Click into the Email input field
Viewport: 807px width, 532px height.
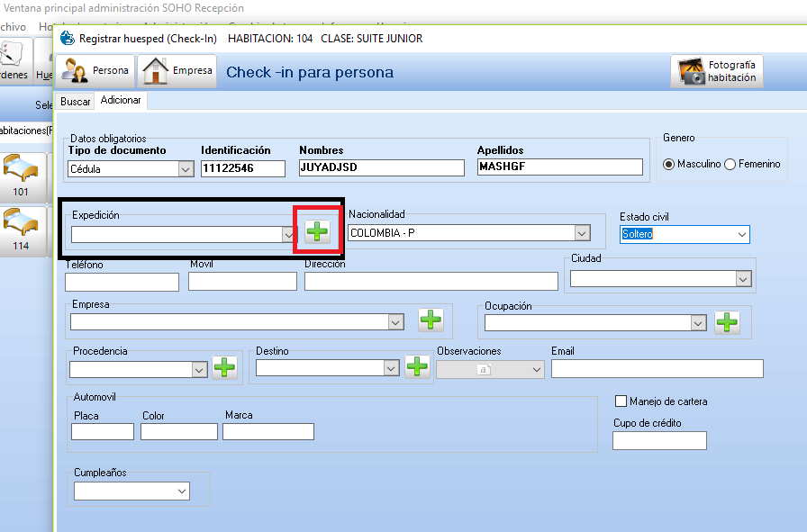pos(657,368)
